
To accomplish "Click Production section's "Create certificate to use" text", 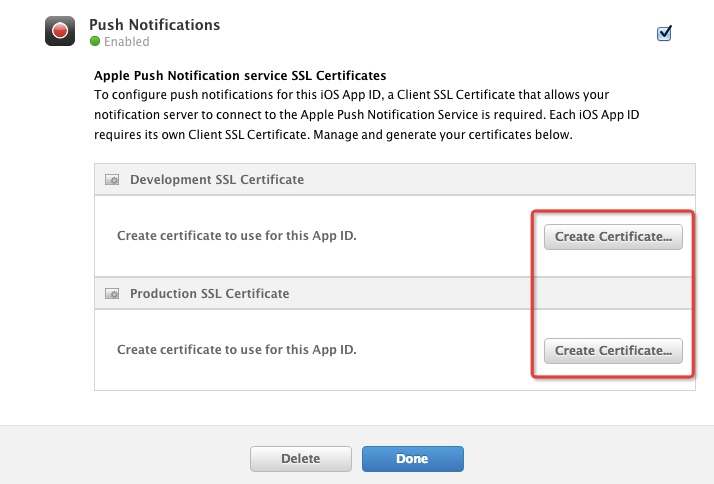I will pyautogui.click(x=236, y=351).
